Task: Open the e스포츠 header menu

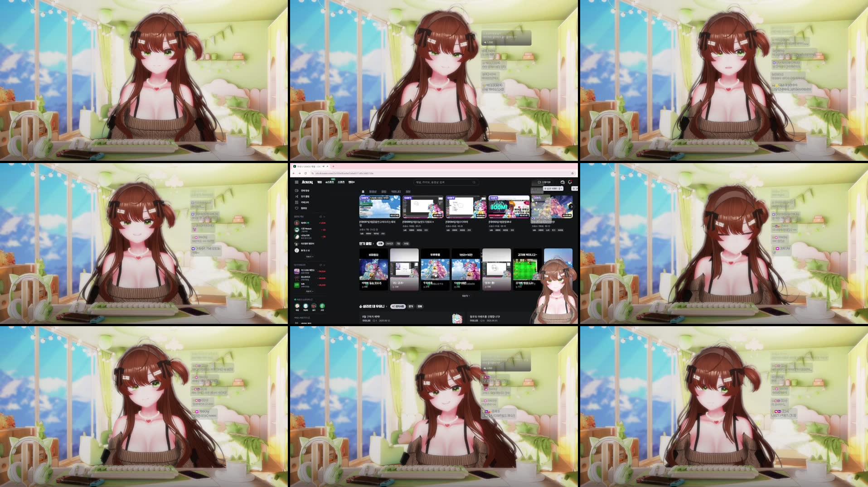Action: (x=330, y=182)
